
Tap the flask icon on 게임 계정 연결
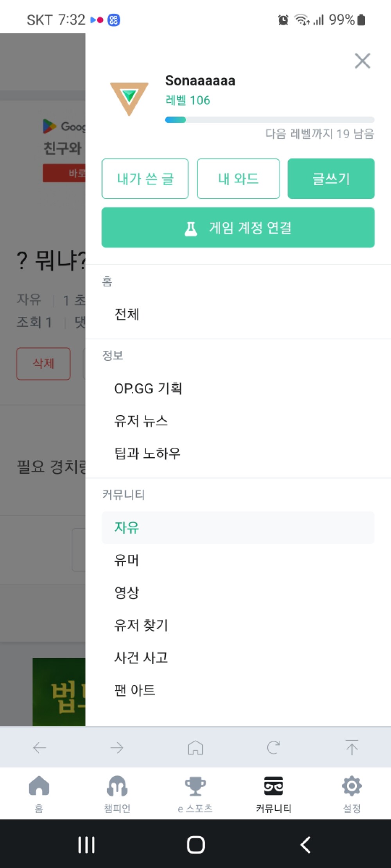(x=191, y=229)
